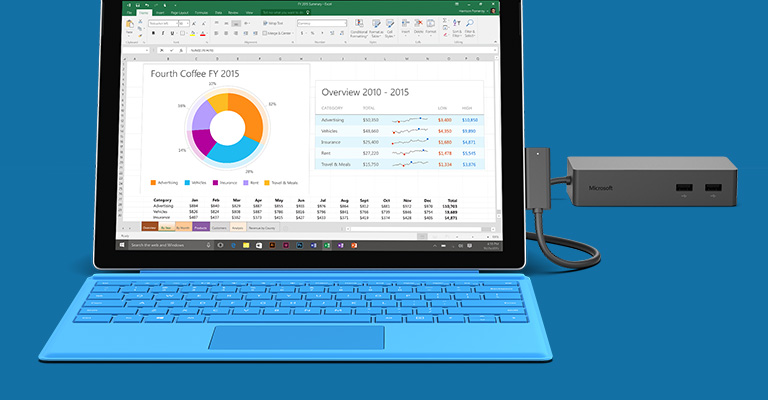The height and width of the screenshot is (400, 768).
Task: Open the Borders dropdown
Action: coord(187,33)
